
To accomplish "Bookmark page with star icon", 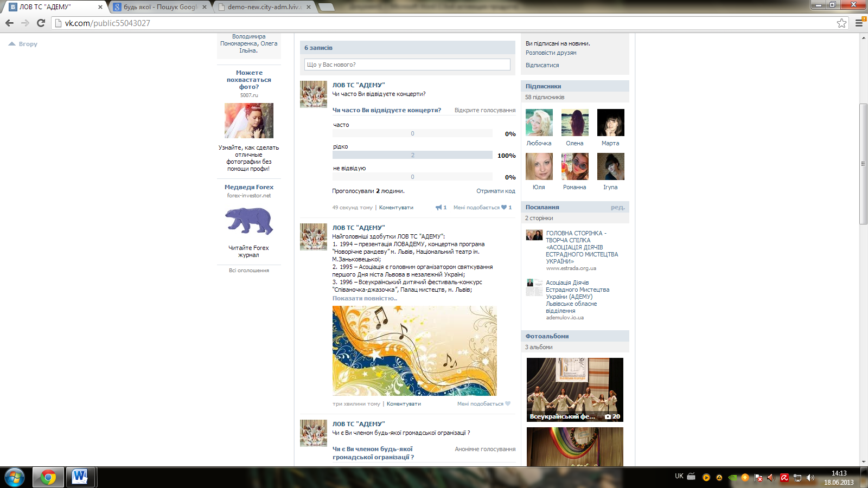I will coord(841,23).
